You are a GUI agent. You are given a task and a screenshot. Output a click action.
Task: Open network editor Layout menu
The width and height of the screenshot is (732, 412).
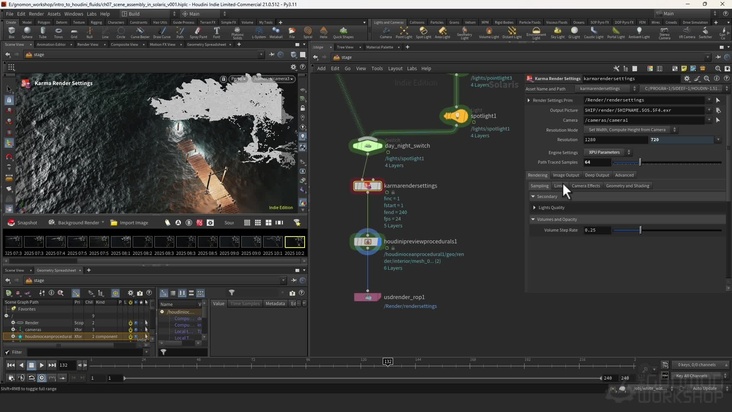click(395, 69)
